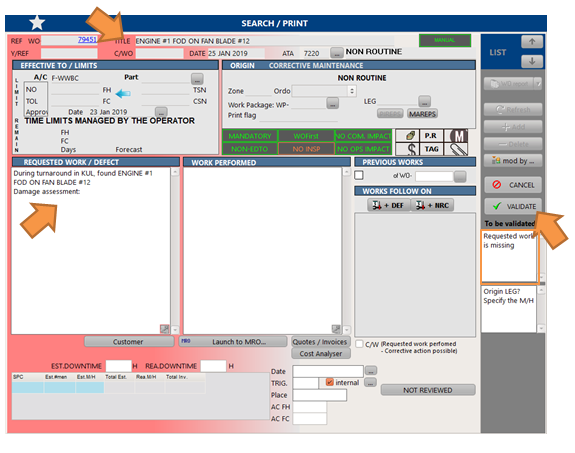
Task: Click VALIDATE with green checkmark
Action: pyautogui.click(x=513, y=206)
